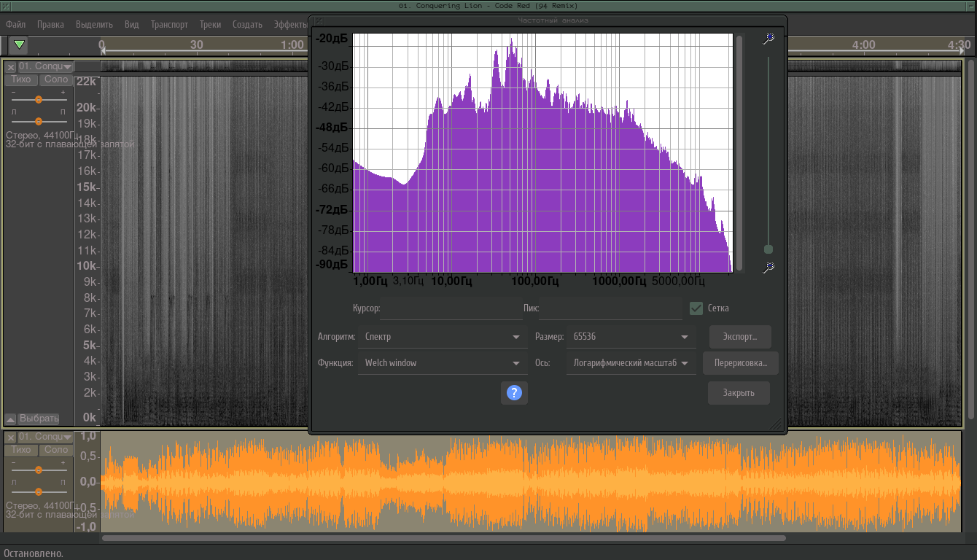This screenshot has height=560, width=977.
Task: Open the Алгоритм dropdown showing Спектр
Action: click(443, 337)
